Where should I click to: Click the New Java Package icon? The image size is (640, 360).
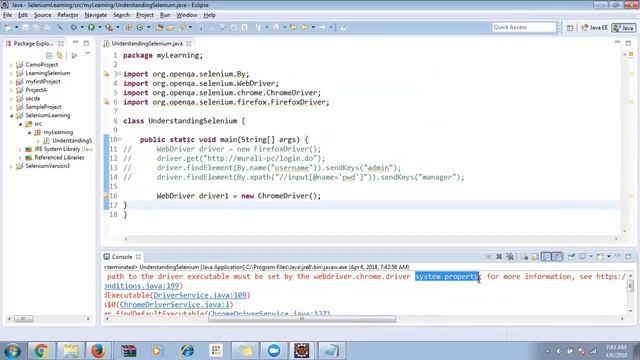[129, 27]
